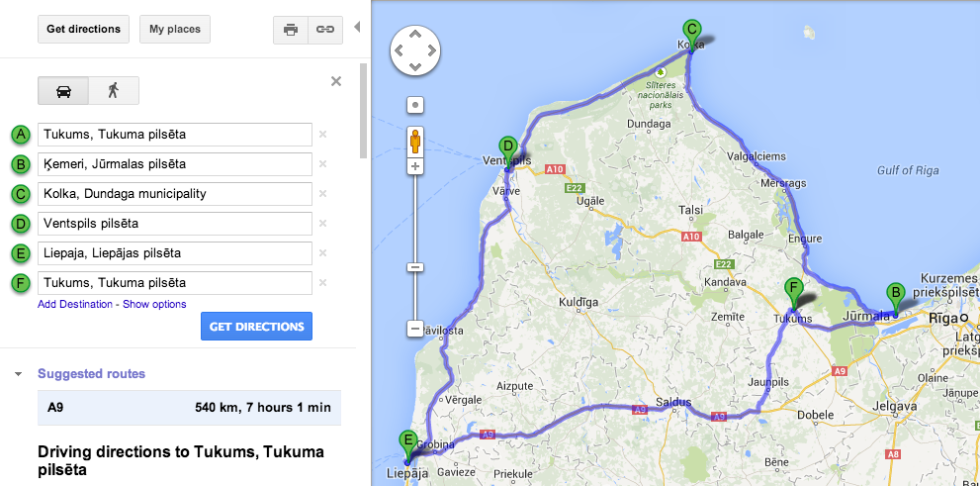Click the green E marker in list

(x=21, y=253)
